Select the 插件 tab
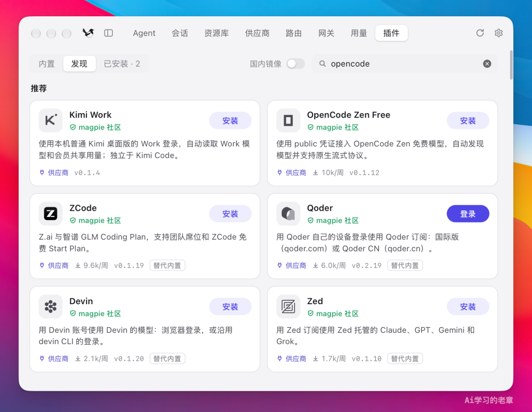The height and width of the screenshot is (412, 532). pos(392,33)
